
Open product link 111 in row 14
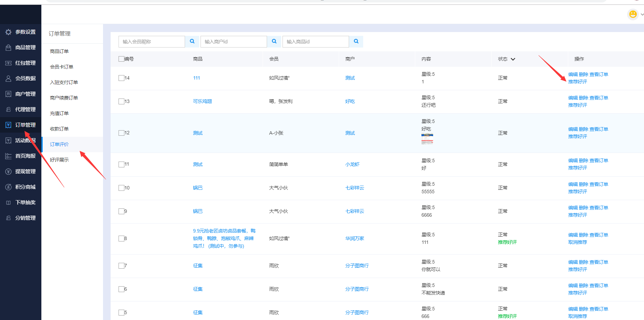tap(196, 78)
